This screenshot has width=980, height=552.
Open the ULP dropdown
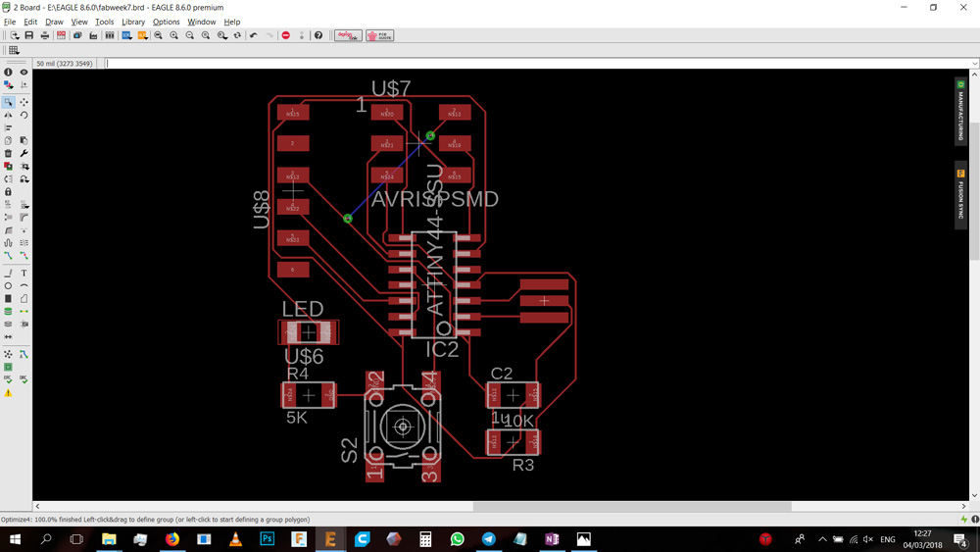pos(142,35)
